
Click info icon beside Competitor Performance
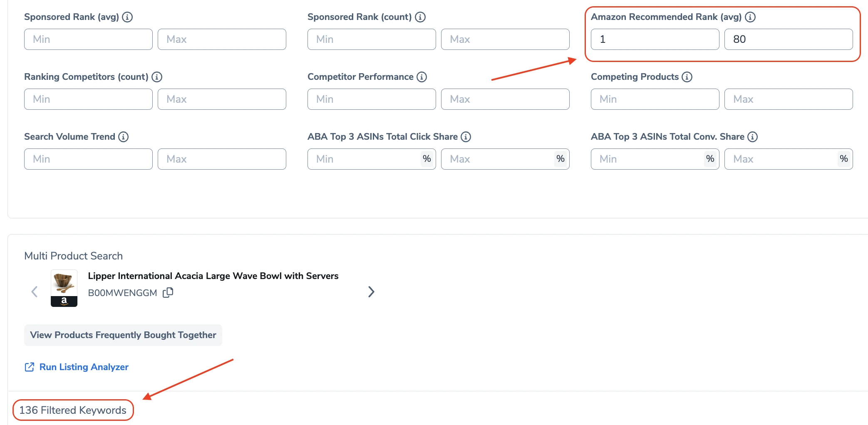422,77
